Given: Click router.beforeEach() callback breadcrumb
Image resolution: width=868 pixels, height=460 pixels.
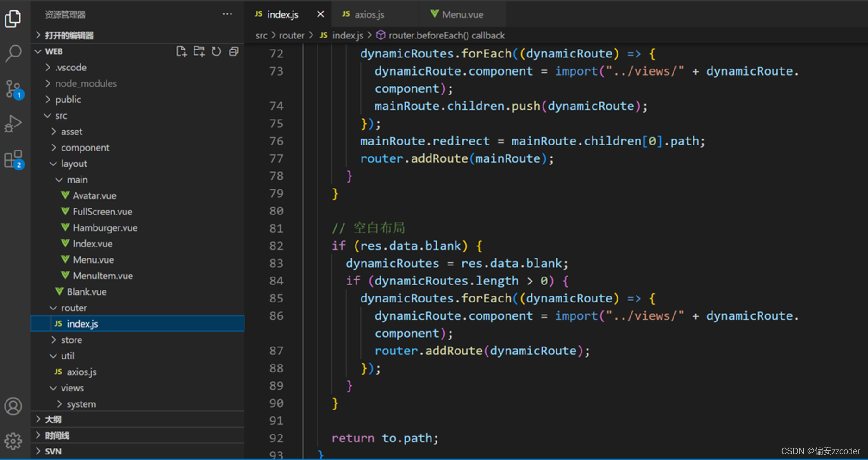Looking at the screenshot, I should 440,35.
